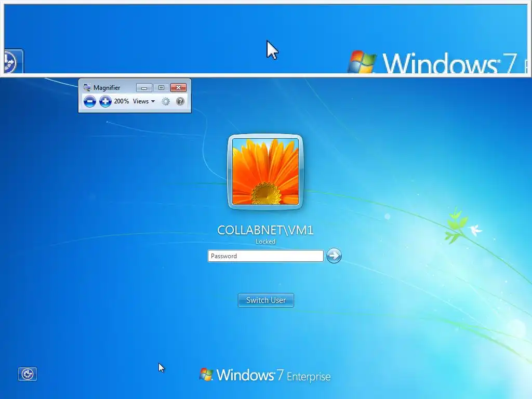Open the Magnifier Views dropdown

[144, 101]
